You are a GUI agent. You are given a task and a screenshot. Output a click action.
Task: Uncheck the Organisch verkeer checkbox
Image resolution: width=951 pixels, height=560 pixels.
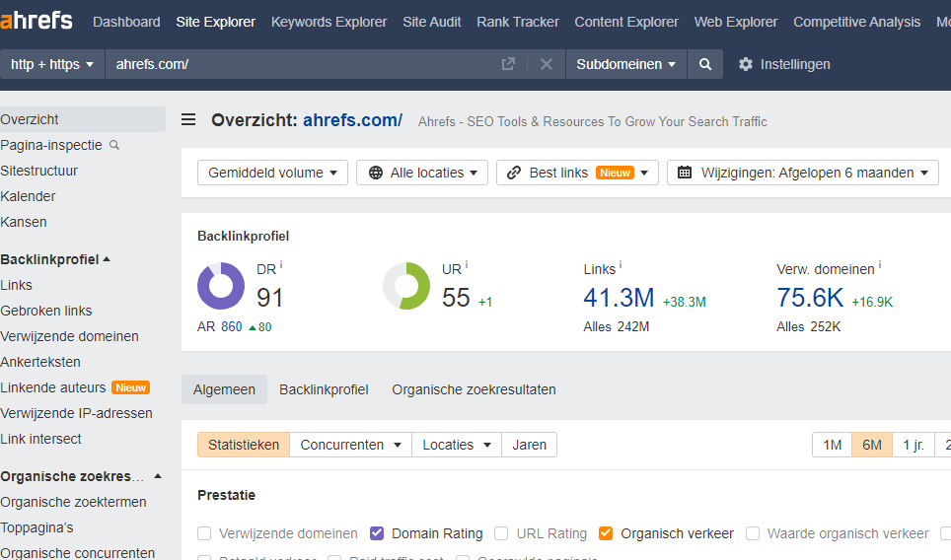(606, 533)
